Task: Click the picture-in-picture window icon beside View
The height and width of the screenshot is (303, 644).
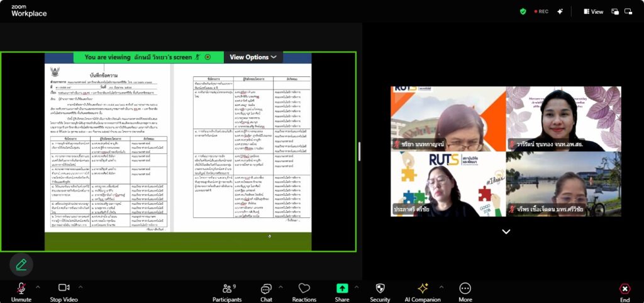Action: click(x=615, y=11)
